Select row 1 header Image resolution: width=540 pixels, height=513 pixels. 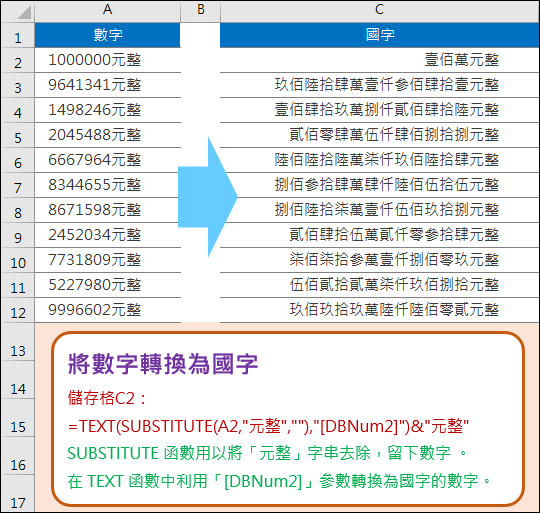(x=18, y=35)
